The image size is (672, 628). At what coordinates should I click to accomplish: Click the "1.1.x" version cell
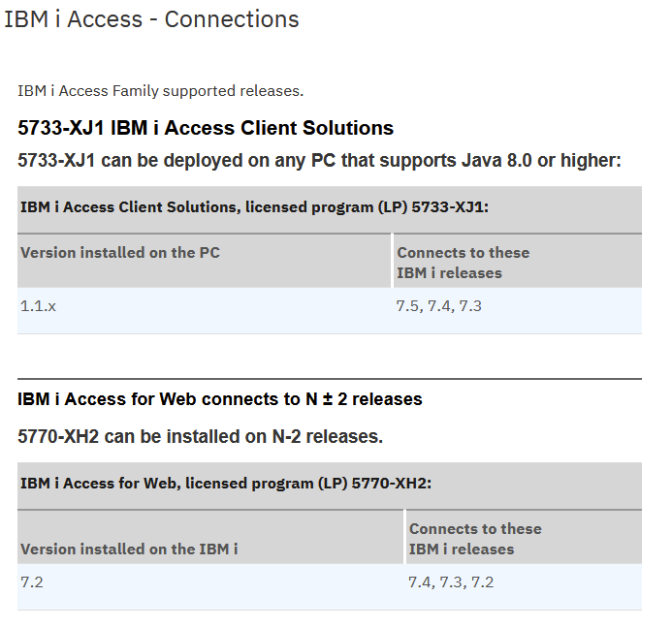coord(39,306)
